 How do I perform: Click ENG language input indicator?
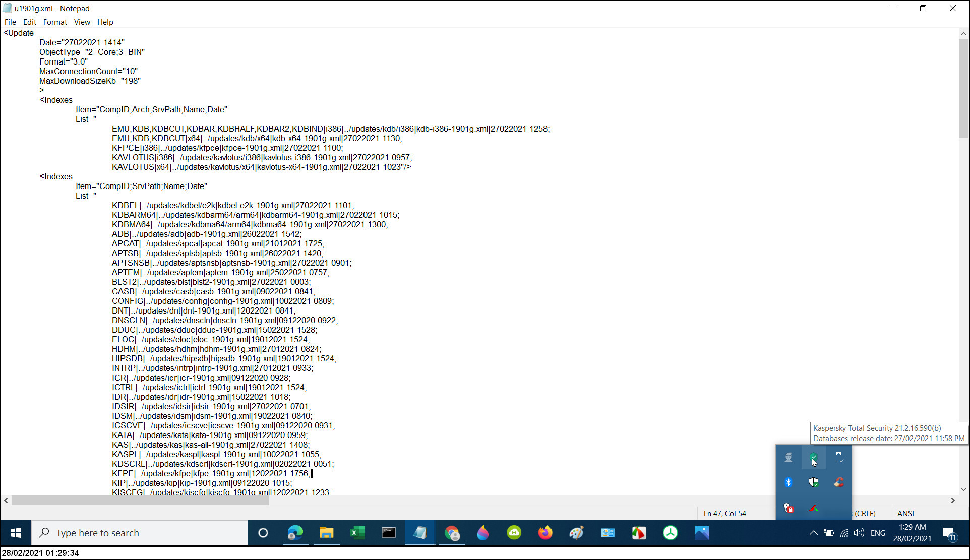[878, 533]
